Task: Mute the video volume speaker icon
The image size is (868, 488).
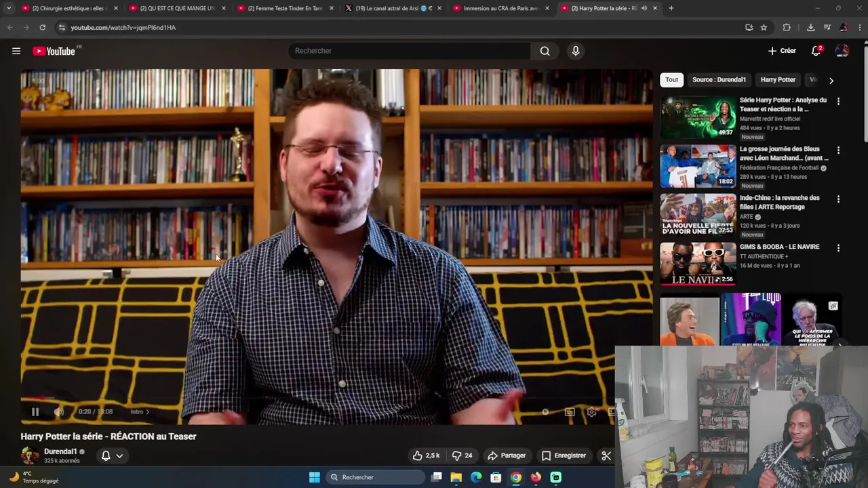Action: (59, 411)
